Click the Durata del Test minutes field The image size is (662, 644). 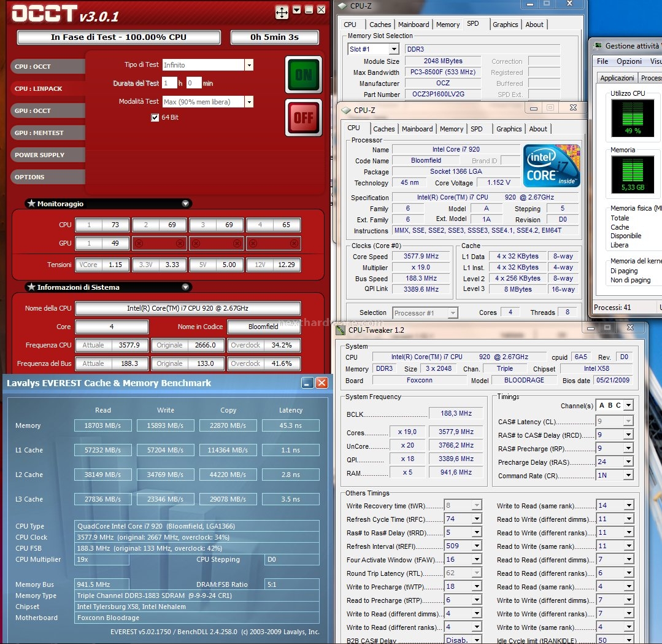(x=194, y=83)
